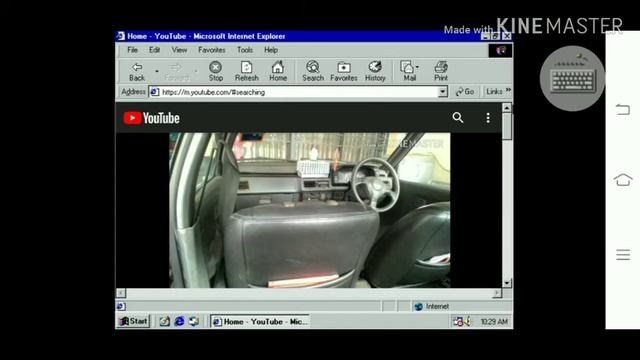Viewport: 640px width, 360px height.
Task: Click the Stop loading button
Action: coord(216,71)
